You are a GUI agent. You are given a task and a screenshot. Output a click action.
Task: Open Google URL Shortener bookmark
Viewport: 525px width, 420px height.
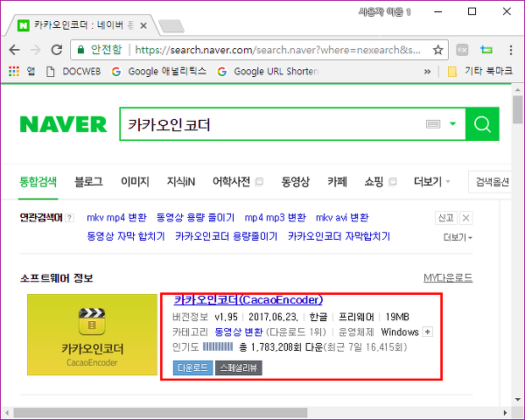(268, 72)
